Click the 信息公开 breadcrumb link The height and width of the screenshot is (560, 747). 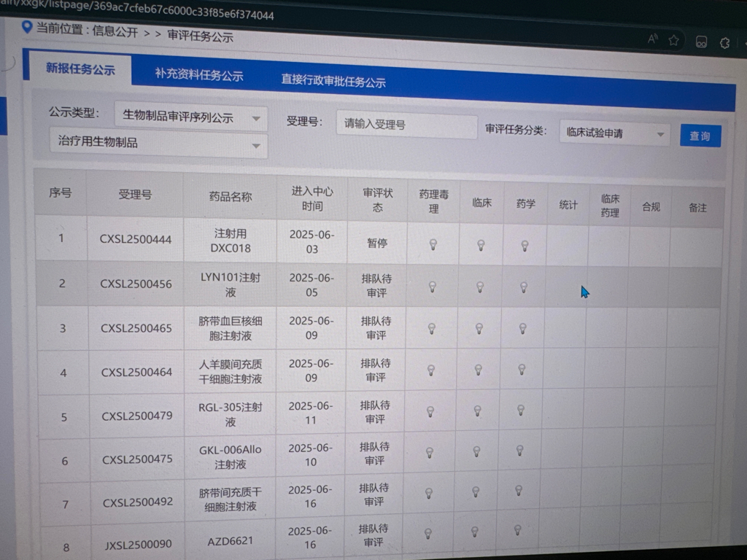coord(115,32)
